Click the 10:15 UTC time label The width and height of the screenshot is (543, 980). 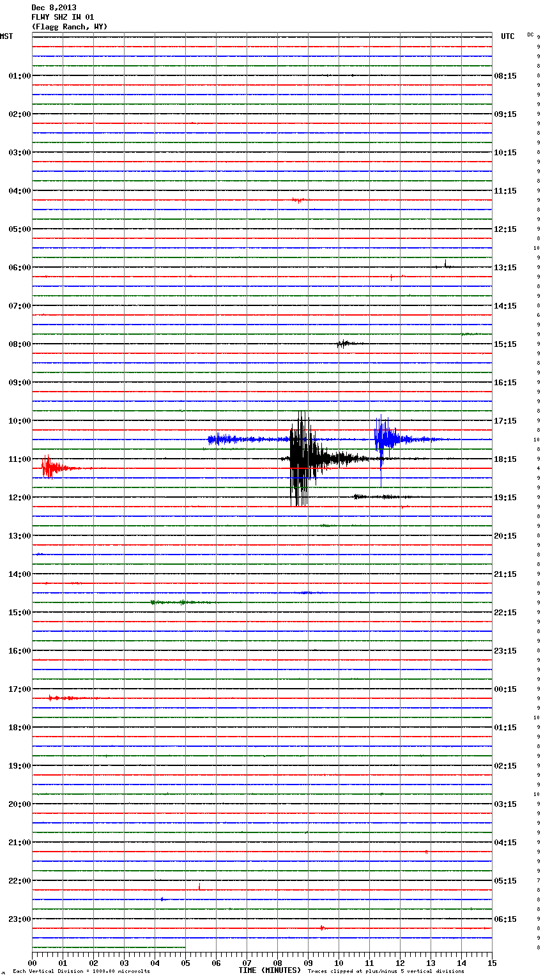click(x=505, y=153)
